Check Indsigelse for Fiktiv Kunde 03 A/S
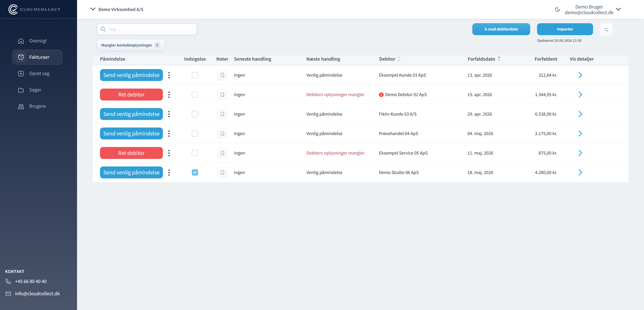Screen dimensions: 644x310 [x=195, y=114]
